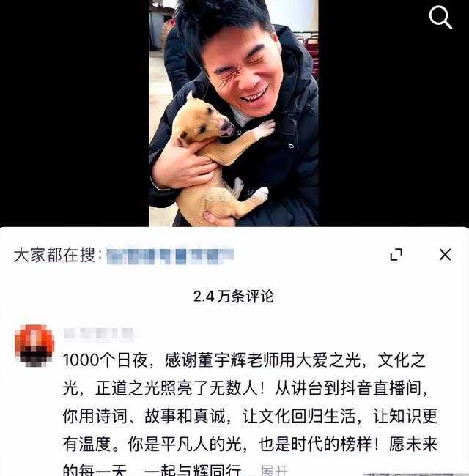Open search with the magnifier icon
The width and height of the screenshot is (469, 476).
coord(440,18)
